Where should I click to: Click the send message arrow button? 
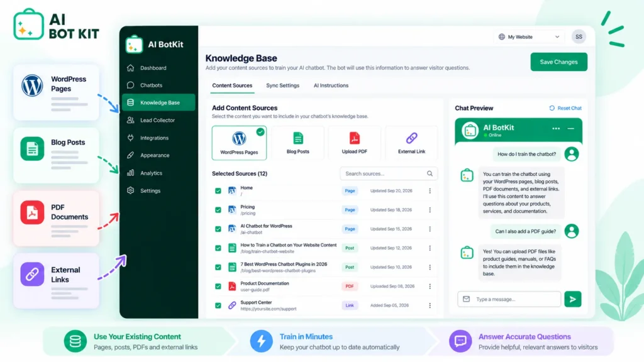tap(572, 299)
